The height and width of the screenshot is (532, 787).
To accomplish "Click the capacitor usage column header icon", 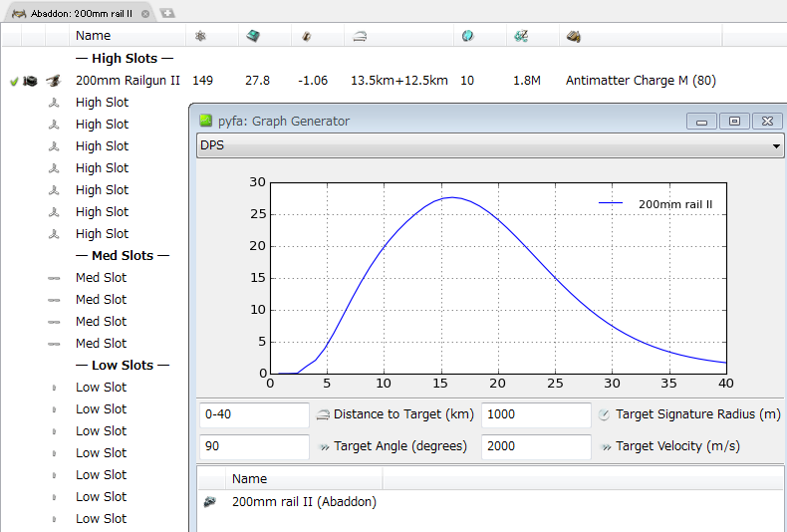I will 307,36.
